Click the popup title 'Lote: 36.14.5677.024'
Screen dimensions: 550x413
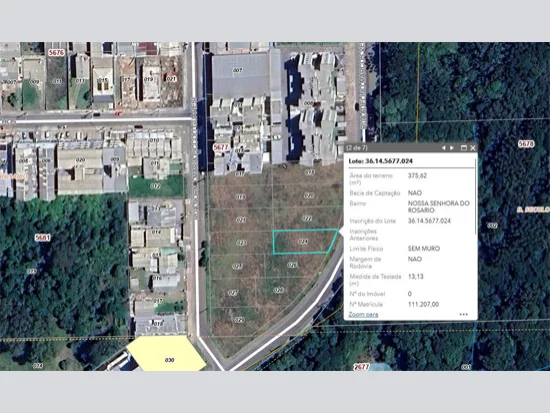[x=381, y=161]
